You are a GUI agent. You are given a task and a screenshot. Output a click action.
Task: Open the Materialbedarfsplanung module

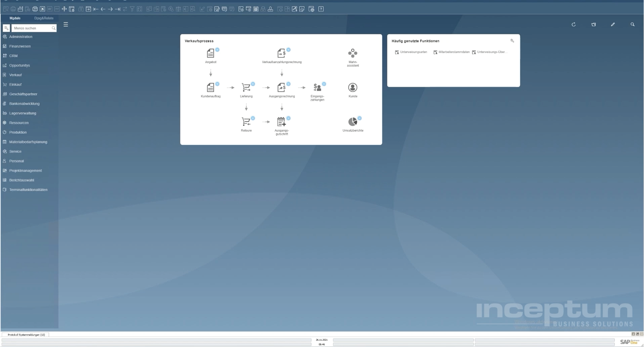(x=28, y=142)
